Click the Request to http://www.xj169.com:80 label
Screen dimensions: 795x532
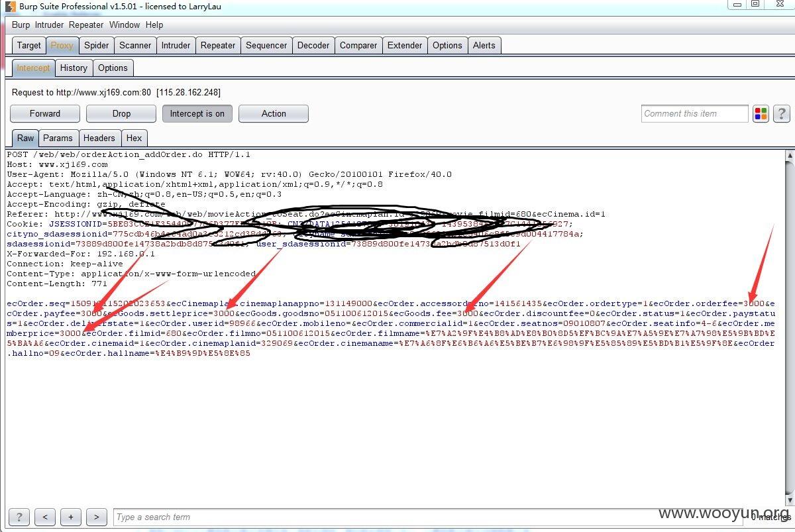116,92
